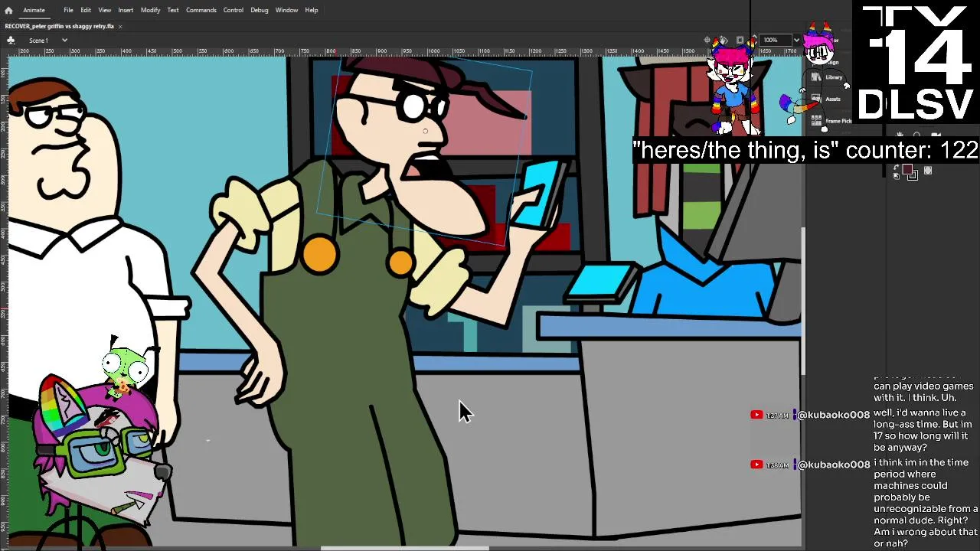Screen dimensions: 980x551
Task: Click the swap colors arrow icon
Action: 896,167
